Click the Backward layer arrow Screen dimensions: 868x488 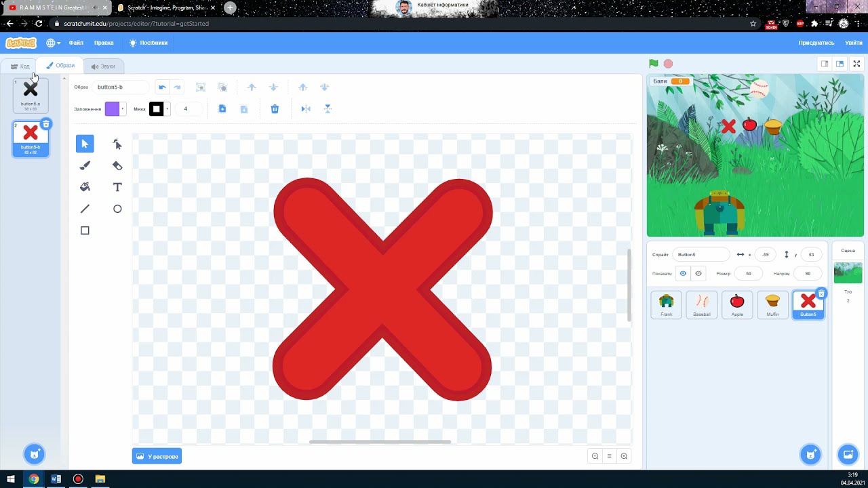tap(273, 87)
